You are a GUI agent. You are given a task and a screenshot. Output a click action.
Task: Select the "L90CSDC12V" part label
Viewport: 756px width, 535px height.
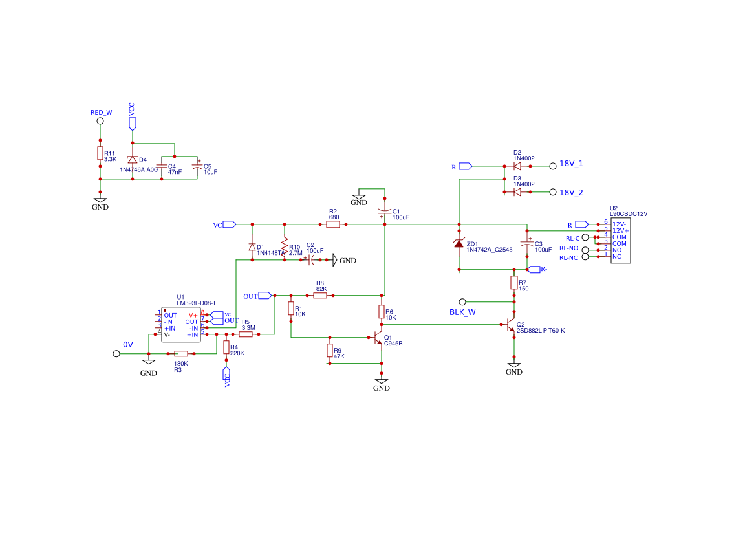click(x=629, y=214)
